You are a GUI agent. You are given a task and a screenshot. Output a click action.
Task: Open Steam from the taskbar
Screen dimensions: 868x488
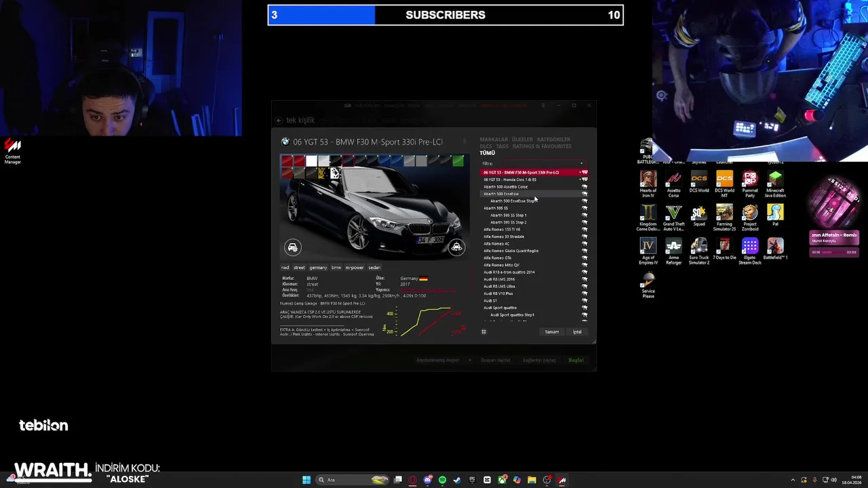pyautogui.click(x=457, y=480)
